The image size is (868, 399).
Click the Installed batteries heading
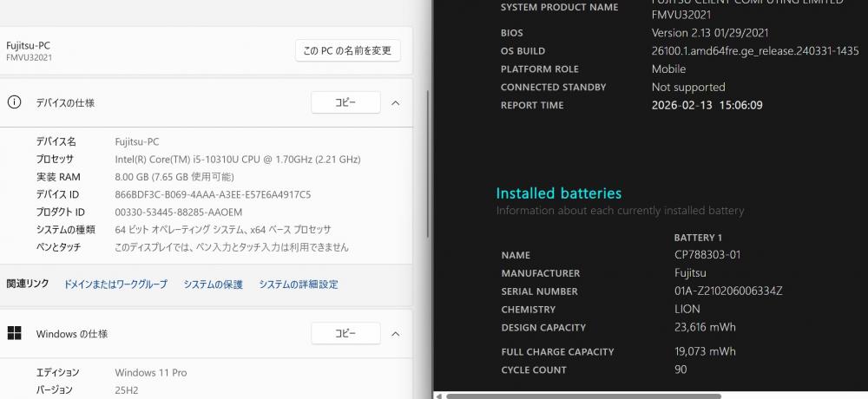[x=558, y=193]
